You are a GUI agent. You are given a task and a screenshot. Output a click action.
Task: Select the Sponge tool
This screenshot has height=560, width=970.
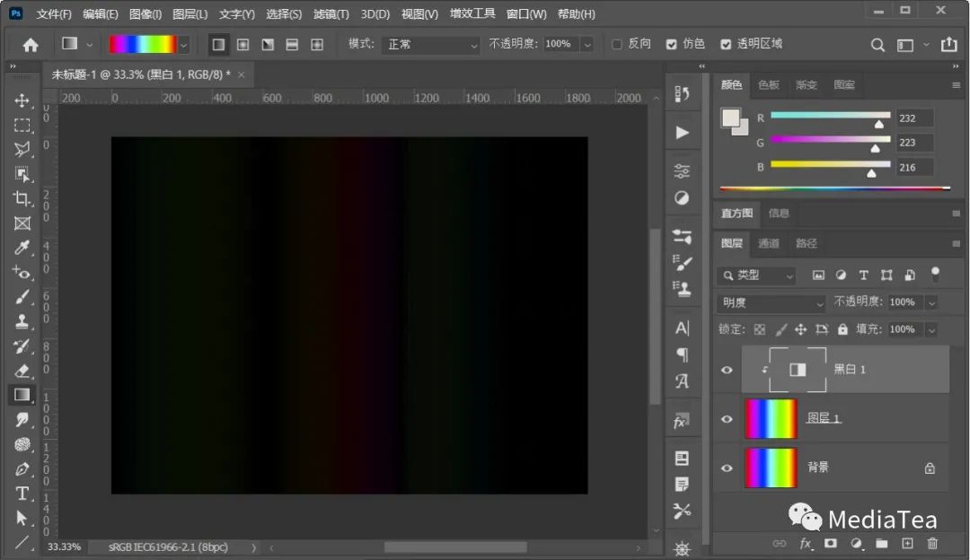point(22,444)
